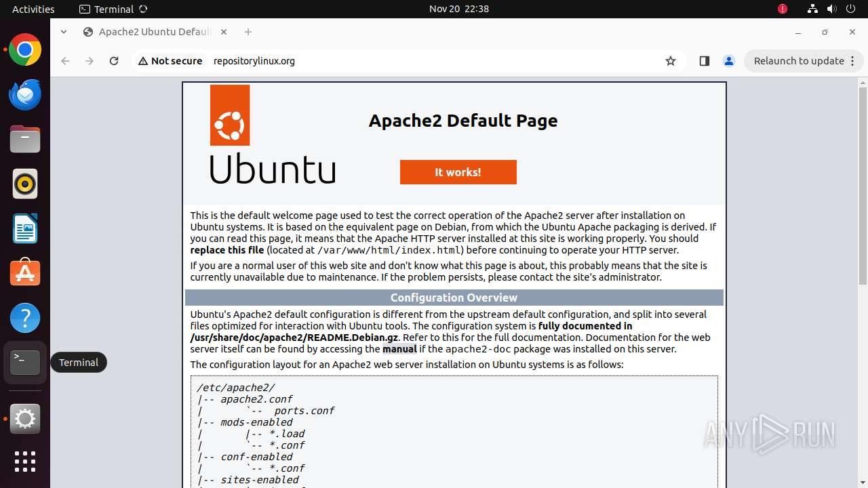
Task: Click Apache2 Default Page heading
Action: (463, 121)
